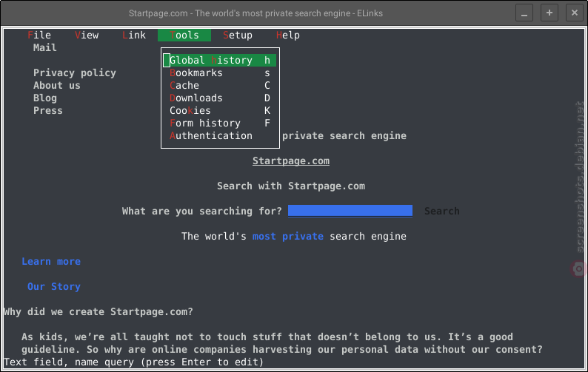Maximize the ELinks window

click(549, 13)
